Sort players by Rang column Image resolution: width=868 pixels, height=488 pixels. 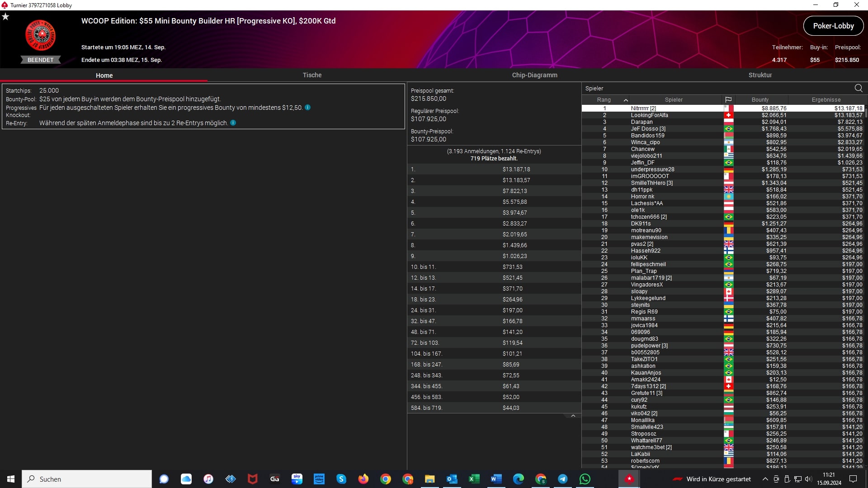click(x=604, y=100)
